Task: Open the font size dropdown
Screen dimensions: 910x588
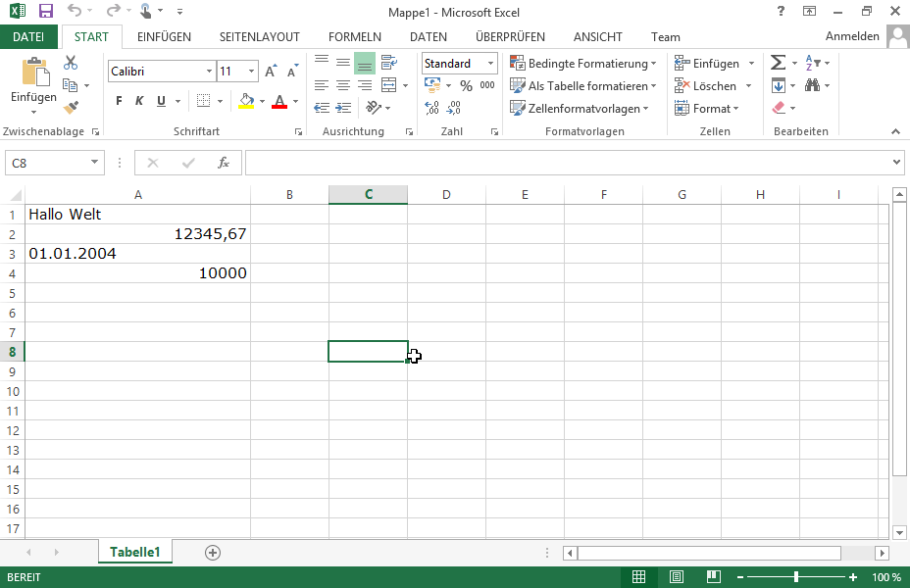Action: (251, 72)
